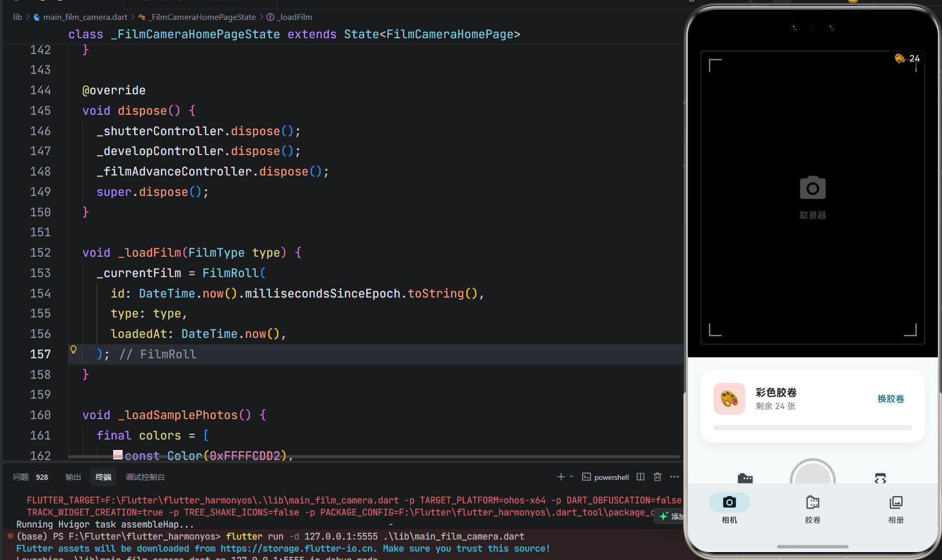Tap the palette badge showing 24
This screenshot has height=560, width=942.
click(x=907, y=58)
